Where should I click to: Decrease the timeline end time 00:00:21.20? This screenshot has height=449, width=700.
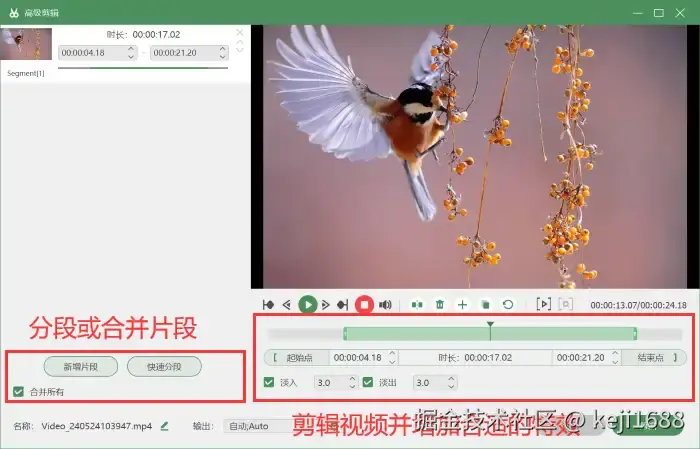pos(615,361)
